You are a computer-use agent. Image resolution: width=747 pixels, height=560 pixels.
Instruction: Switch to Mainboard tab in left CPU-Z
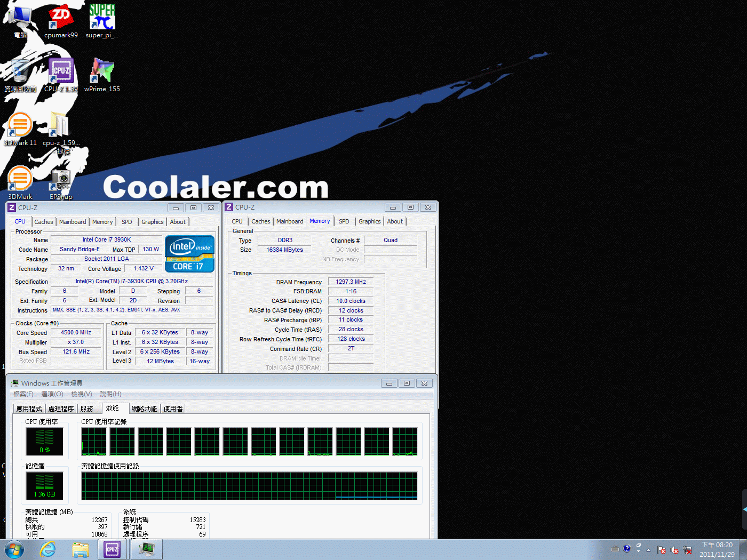coord(73,222)
